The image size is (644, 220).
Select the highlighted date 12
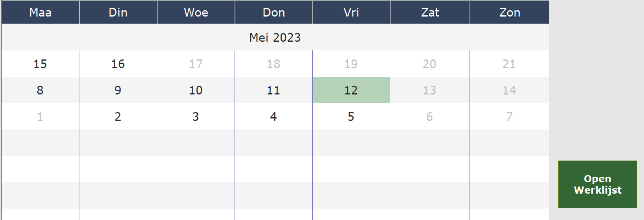click(351, 90)
